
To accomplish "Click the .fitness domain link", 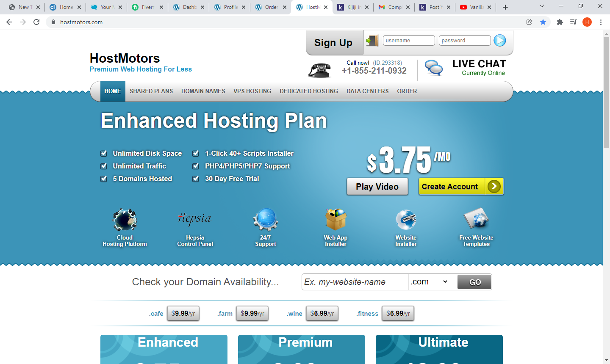I will tap(367, 314).
